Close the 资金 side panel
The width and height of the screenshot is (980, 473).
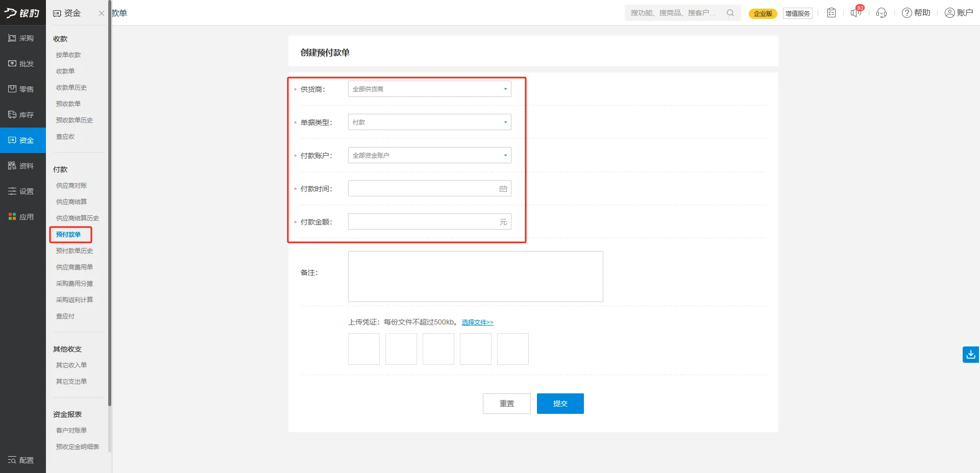[x=102, y=13]
